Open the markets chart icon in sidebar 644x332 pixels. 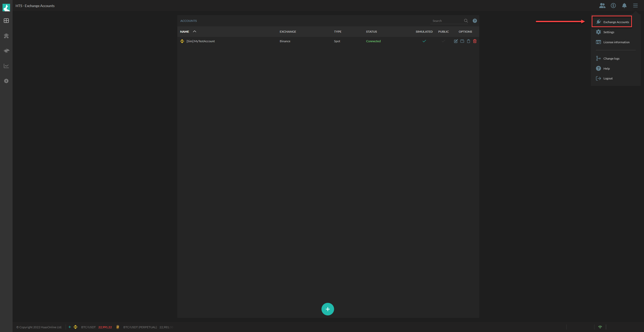(6, 66)
